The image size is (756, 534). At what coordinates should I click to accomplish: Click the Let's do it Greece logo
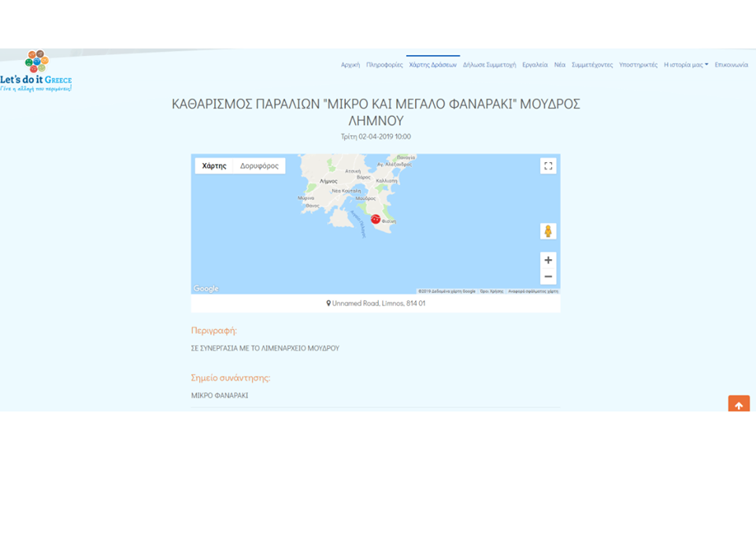pyautogui.click(x=36, y=71)
